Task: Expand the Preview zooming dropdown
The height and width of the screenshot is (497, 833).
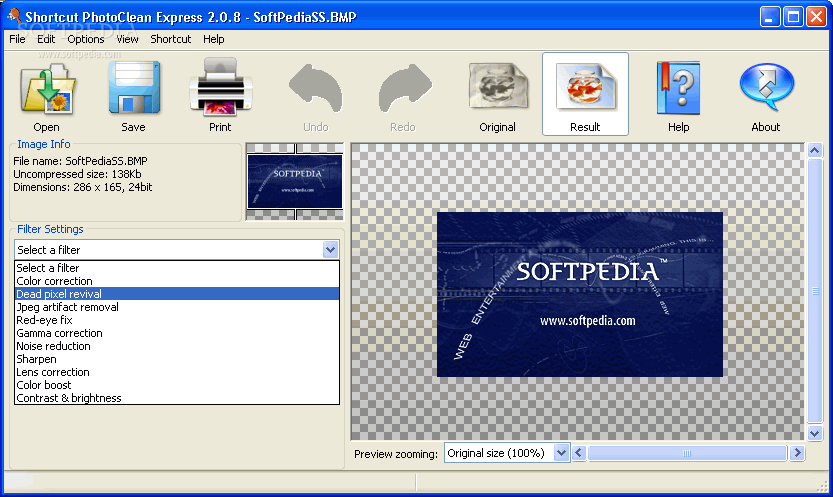Action: pos(561,453)
